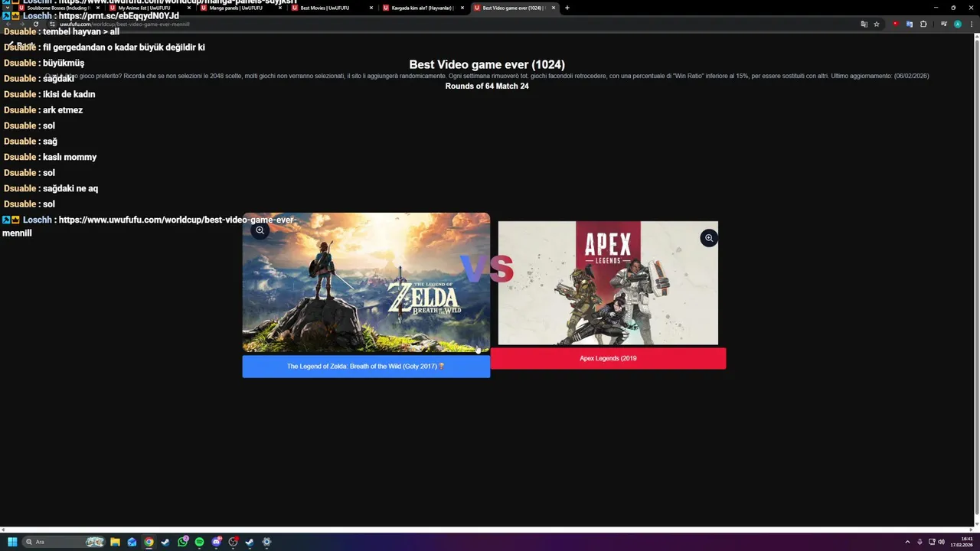980x551 pixels.
Task: Zoom the Zelda Breath of the Wild image
Action: click(260, 230)
